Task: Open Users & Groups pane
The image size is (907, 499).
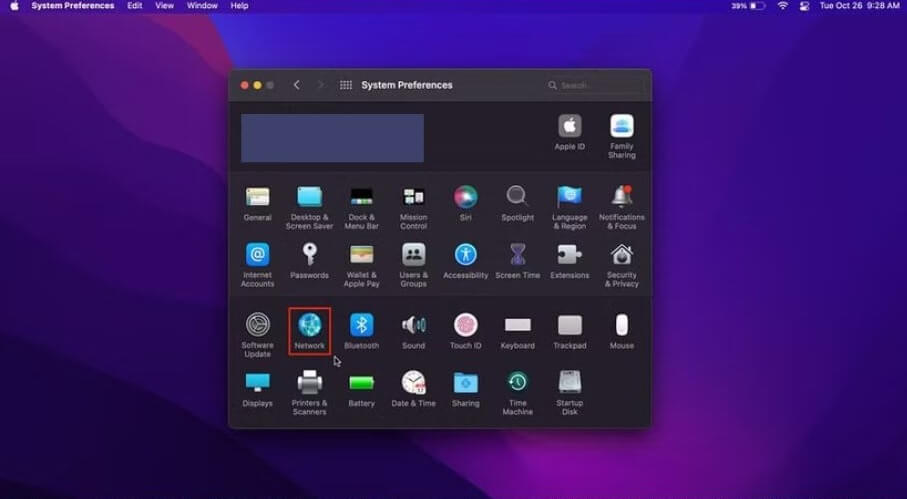Action: pos(413,255)
